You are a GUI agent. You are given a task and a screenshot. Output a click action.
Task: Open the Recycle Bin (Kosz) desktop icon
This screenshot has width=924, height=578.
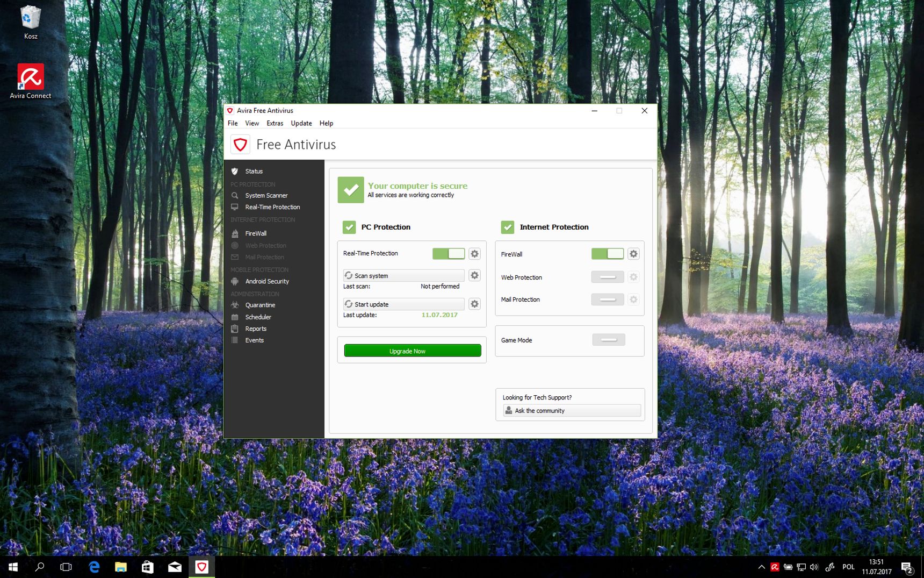coord(31,23)
